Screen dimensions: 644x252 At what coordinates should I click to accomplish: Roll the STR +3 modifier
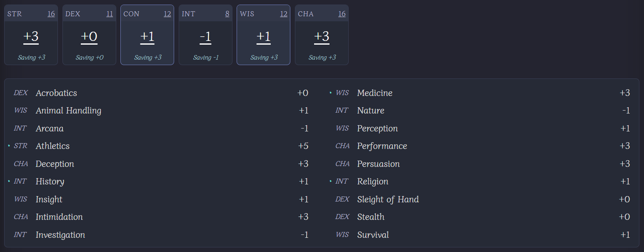(x=31, y=37)
